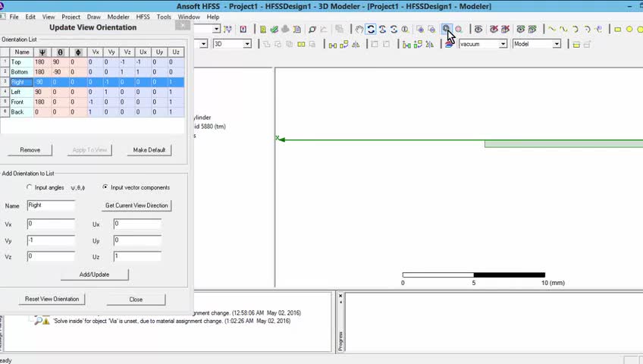The width and height of the screenshot is (643, 364).
Task: Click the Uz input field
Action: click(137, 256)
